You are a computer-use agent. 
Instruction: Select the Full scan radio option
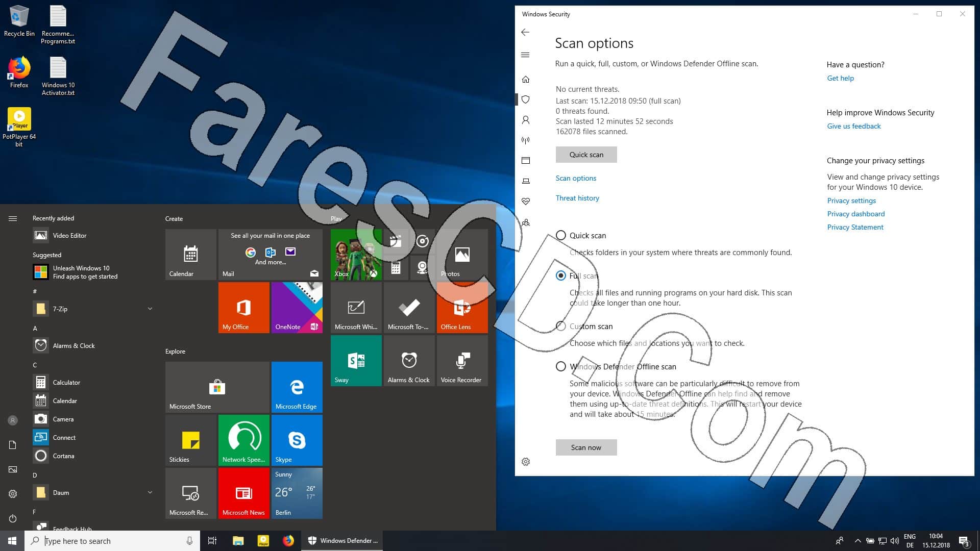pyautogui.click(x=561, y=275)
